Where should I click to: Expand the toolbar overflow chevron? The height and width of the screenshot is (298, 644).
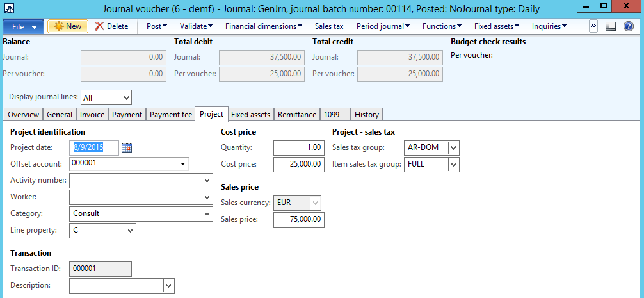[593, 26]
